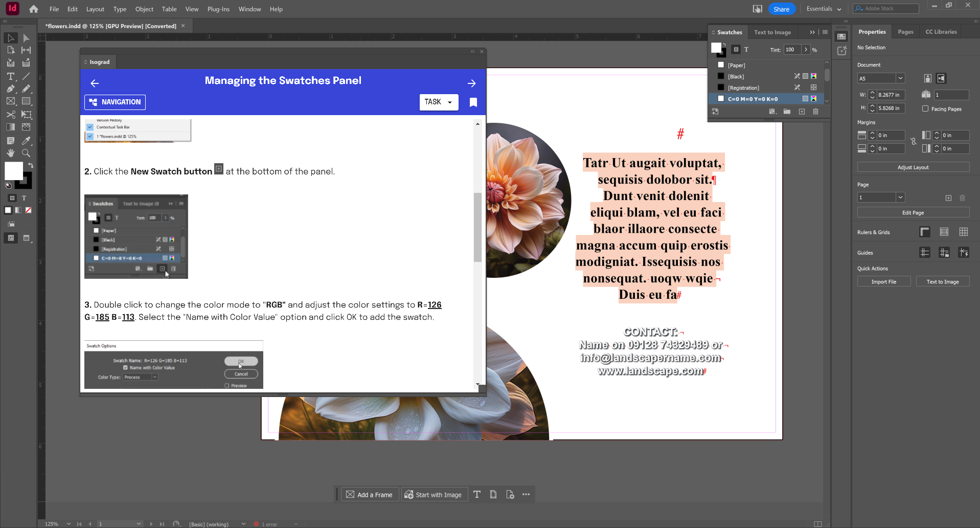980x528 pixels.
Task: Open the TASK dropdown in Isograd panel
Action: tap(439, 102)
